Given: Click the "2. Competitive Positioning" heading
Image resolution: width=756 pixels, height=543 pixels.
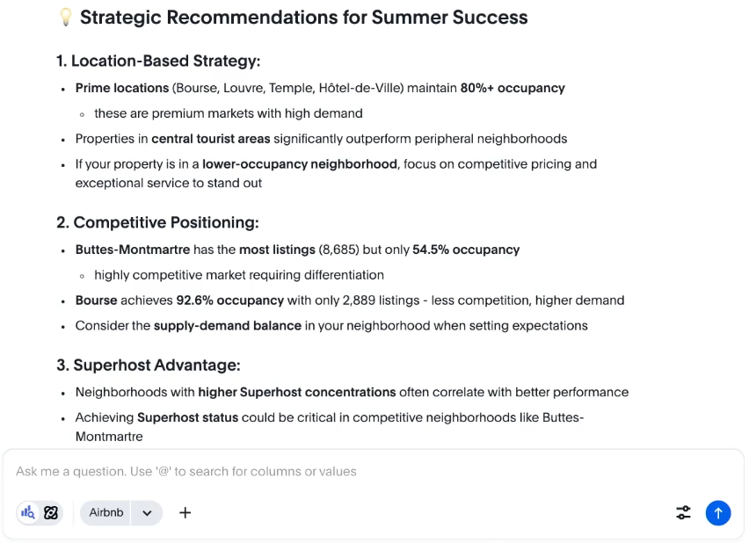Looking at the screenshot, I should click(x=157, y=223).
